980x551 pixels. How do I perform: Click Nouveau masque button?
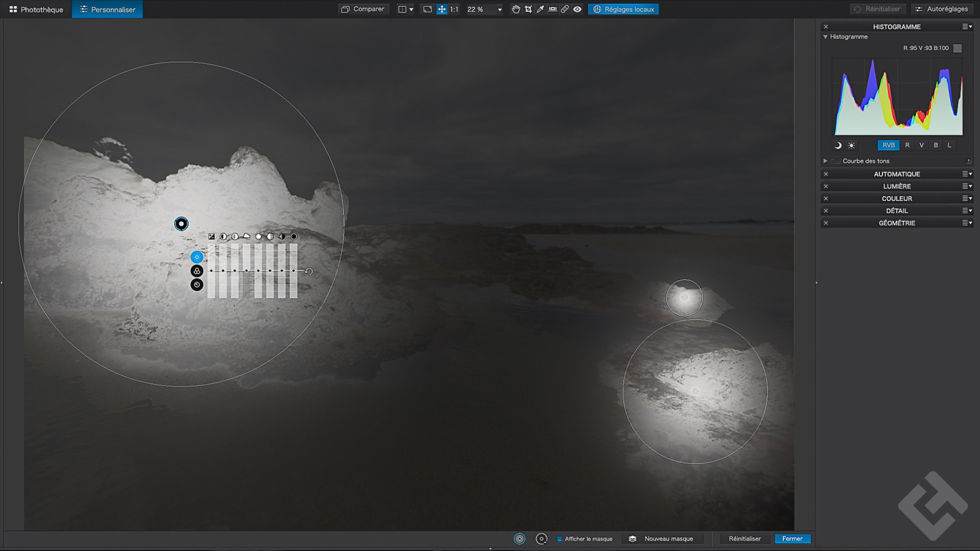663,539
